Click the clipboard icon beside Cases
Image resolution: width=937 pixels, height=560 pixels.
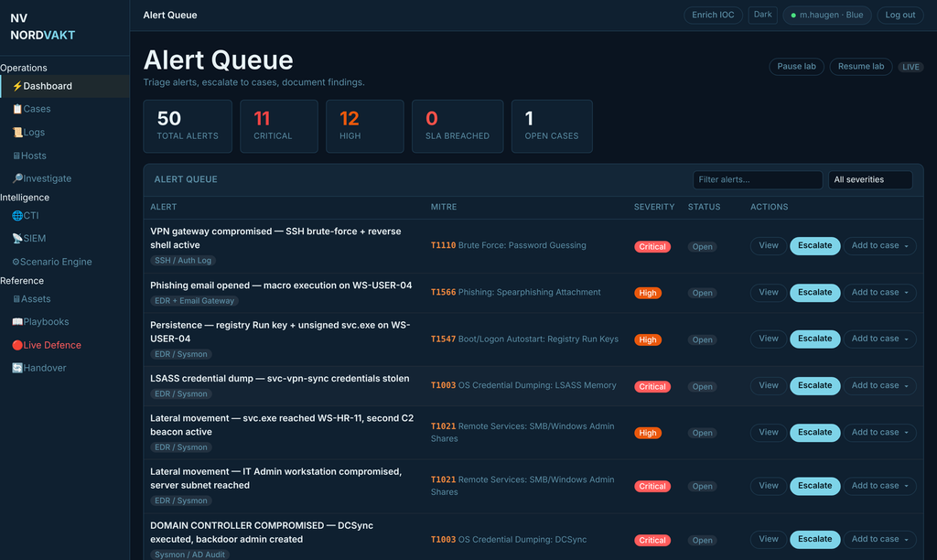[17, 109]
